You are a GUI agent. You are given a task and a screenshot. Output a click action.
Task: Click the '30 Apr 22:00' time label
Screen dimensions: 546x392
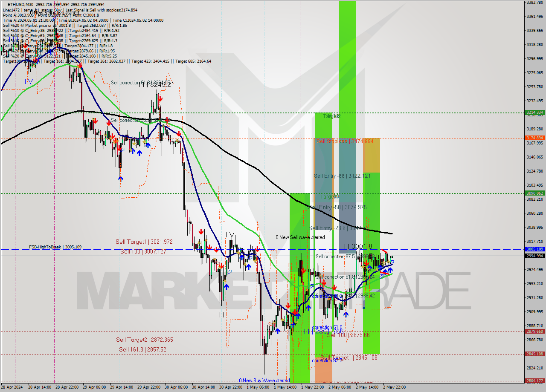230,387
